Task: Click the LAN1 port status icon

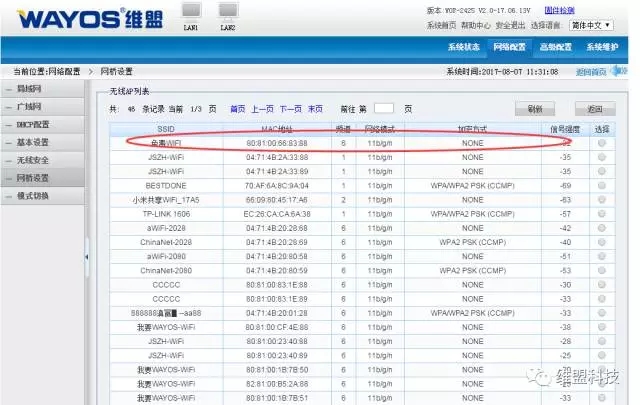Action: coord(191,11)
